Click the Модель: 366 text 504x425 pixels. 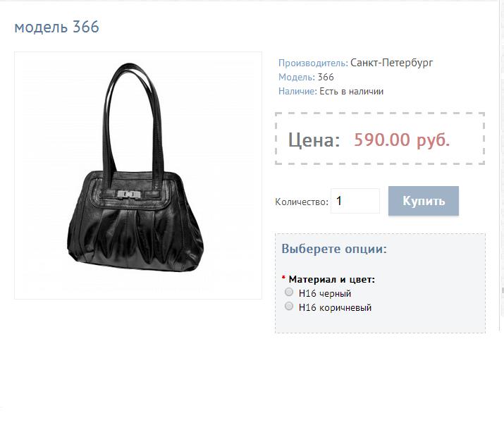(x=306, y=77)
